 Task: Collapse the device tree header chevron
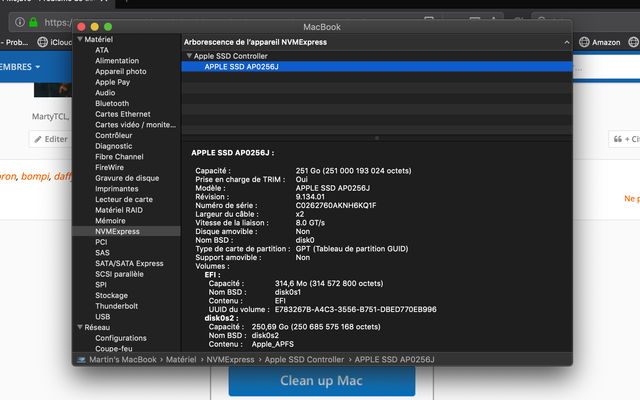(567, 42)
